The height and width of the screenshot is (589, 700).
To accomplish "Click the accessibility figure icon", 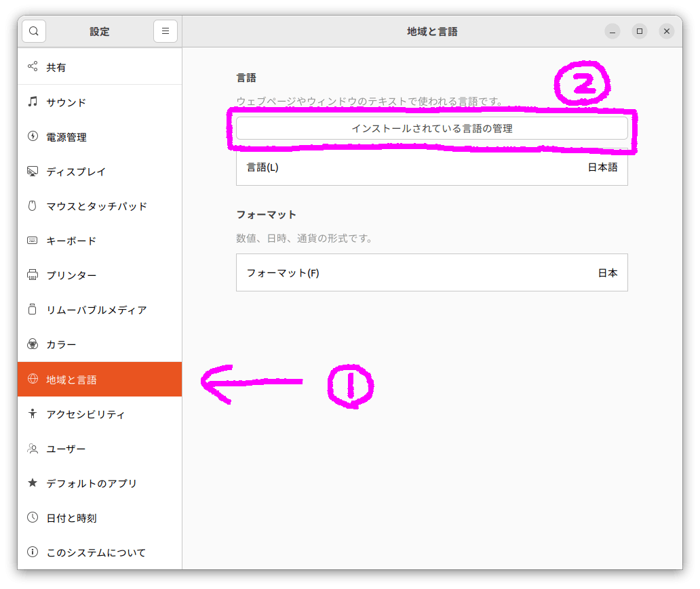I will coord(33,413).
